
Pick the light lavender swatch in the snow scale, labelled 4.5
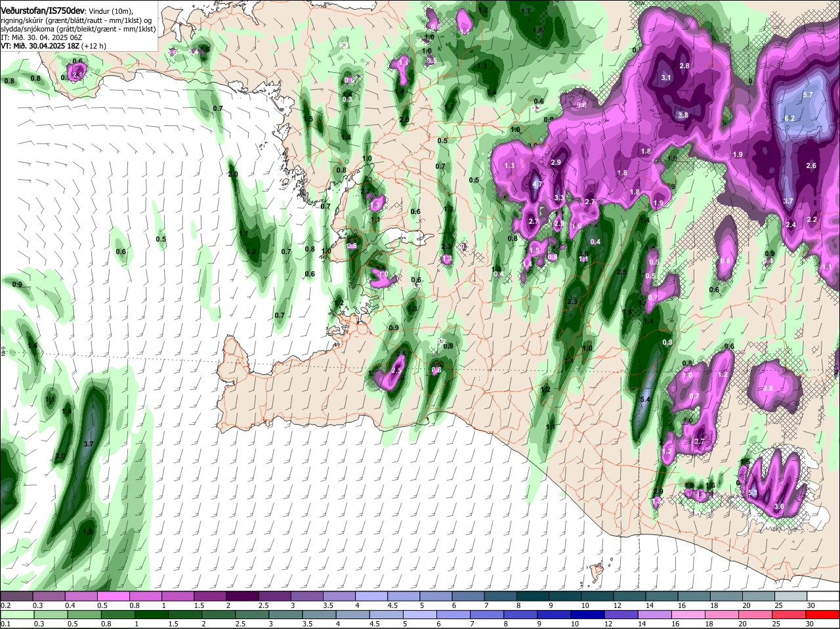click(x=404, y=596)
